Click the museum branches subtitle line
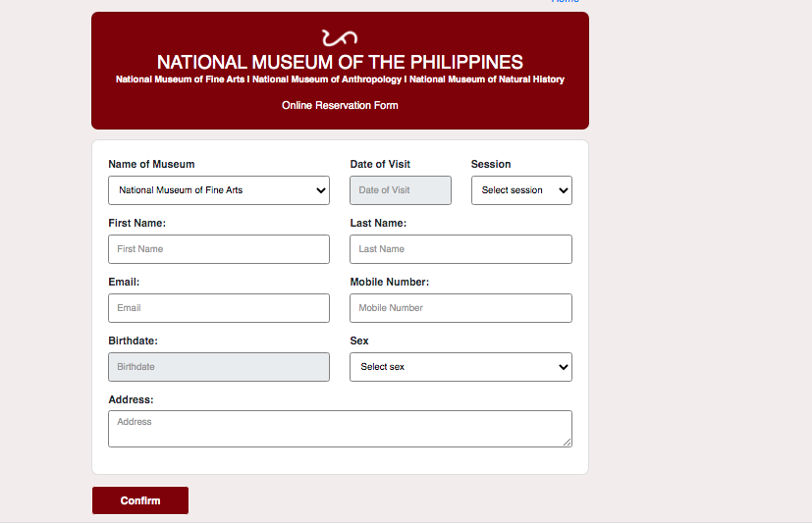This screenshot has height=524, width=812. tap(340, 79)
